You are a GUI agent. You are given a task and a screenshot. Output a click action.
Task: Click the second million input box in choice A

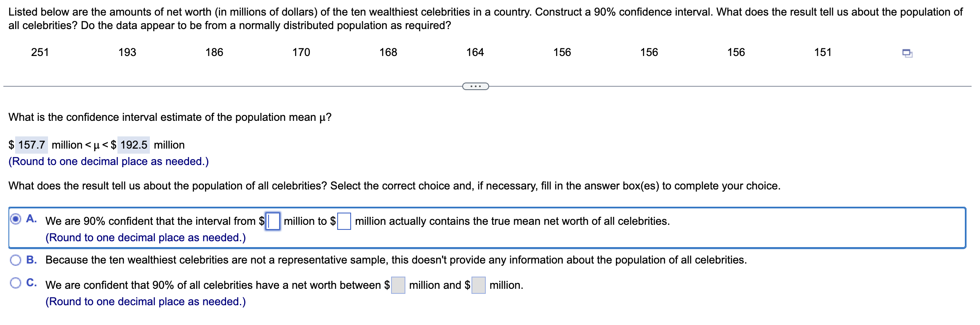[x=344, y=221]
